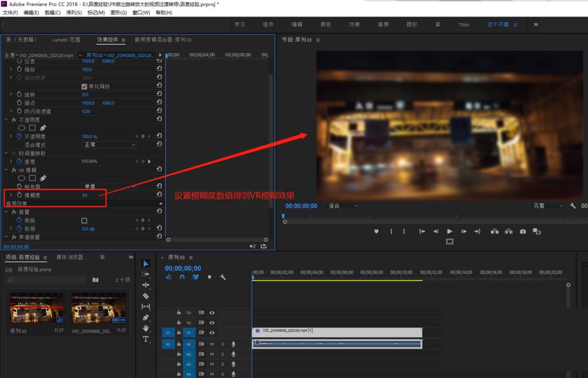Viewport: 588px width, 378px height.
Task: Select the Razor tool in the toolbar
Action: tap(146, 296)
